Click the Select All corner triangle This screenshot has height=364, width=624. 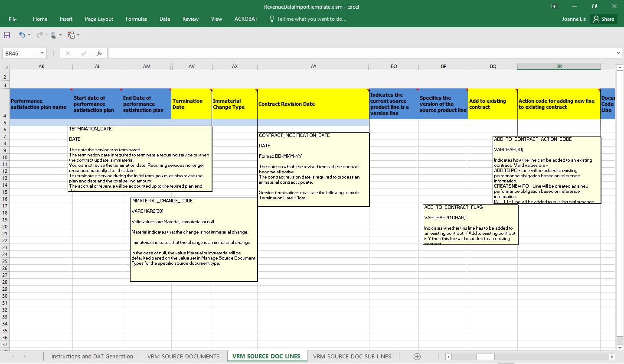6,67
